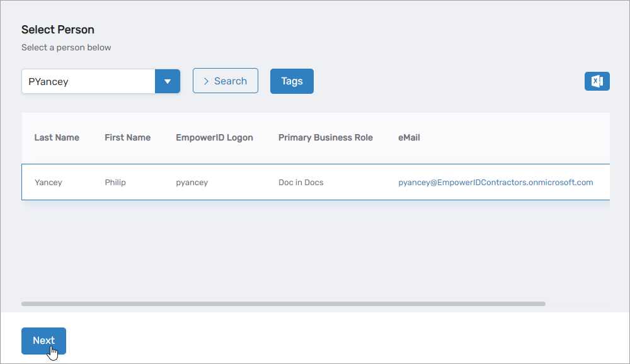630x364 pixels.
Task: Click the PYancey search input field
Action: click(88, 81)
